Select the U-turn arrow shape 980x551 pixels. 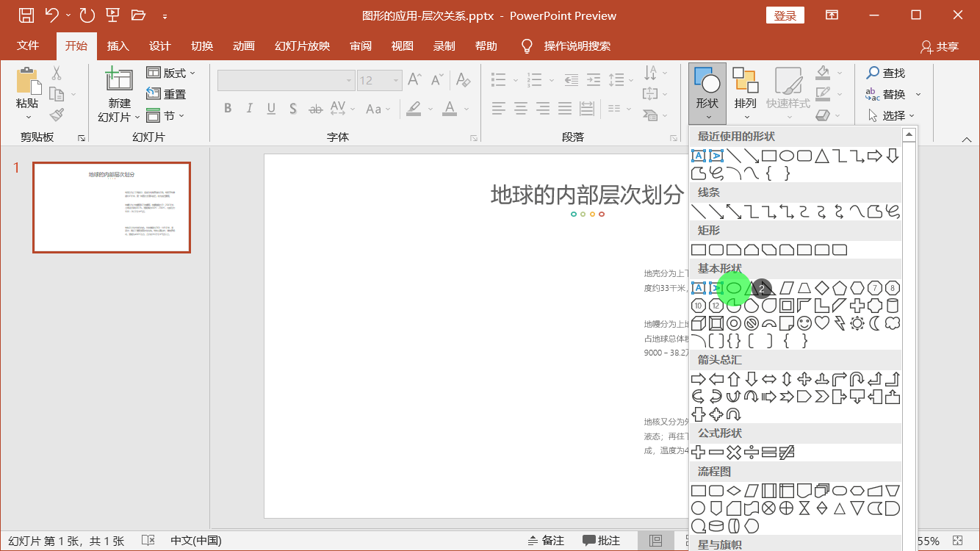[x=857, y=379]
